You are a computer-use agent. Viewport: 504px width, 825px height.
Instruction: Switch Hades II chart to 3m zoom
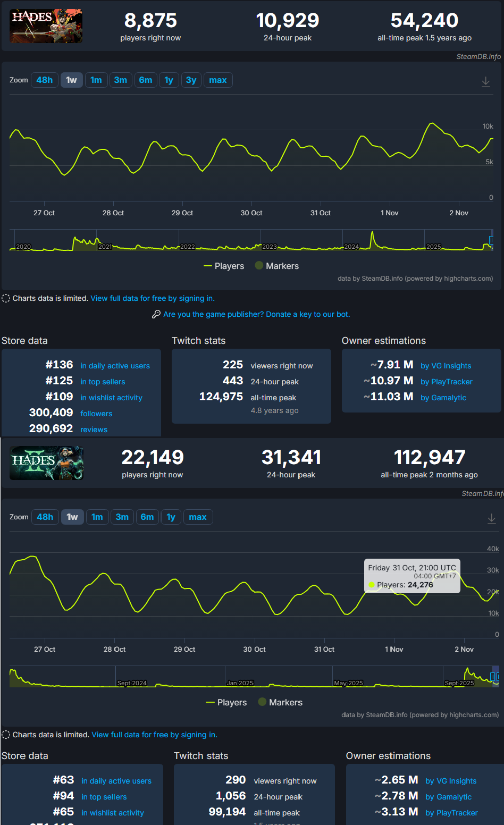click(122, 517)
